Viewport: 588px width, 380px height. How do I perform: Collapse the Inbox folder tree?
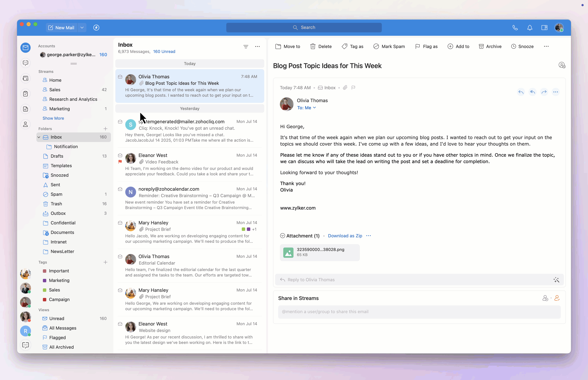click(39, 137)
